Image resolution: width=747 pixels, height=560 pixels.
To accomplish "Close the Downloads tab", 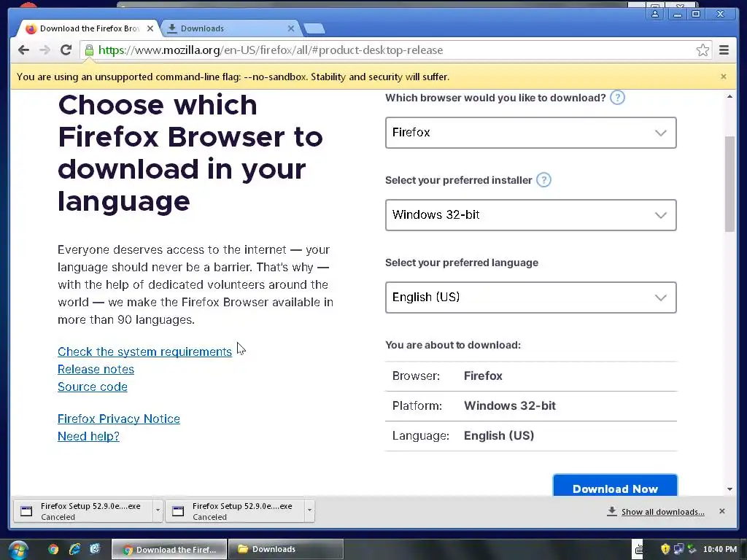I will click(291, 28).
